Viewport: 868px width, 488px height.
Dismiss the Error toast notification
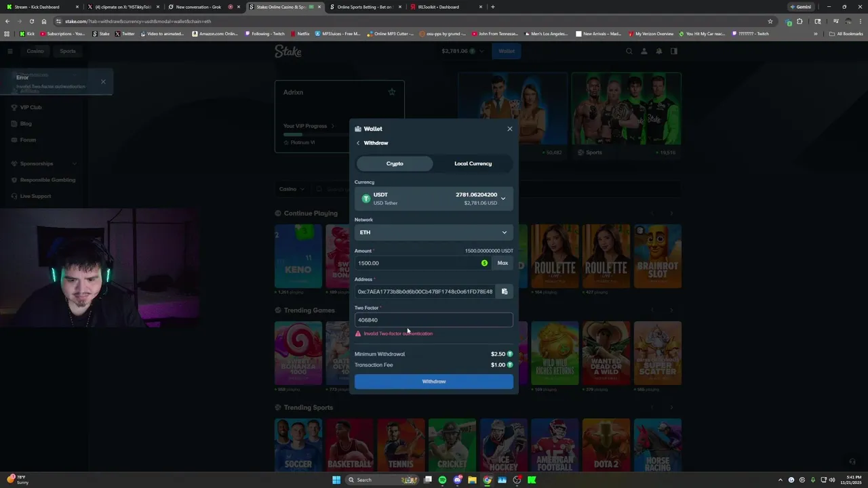pos(103,82)
